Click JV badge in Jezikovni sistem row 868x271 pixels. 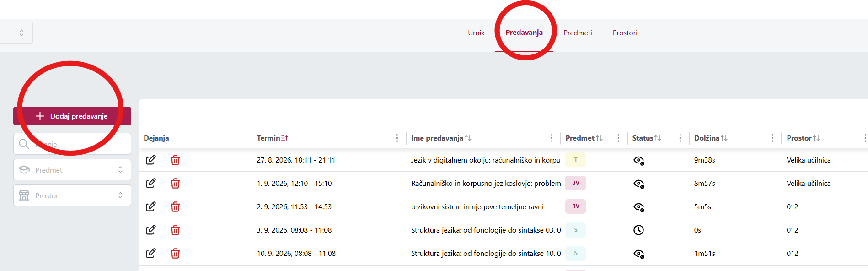pos(575,206)
